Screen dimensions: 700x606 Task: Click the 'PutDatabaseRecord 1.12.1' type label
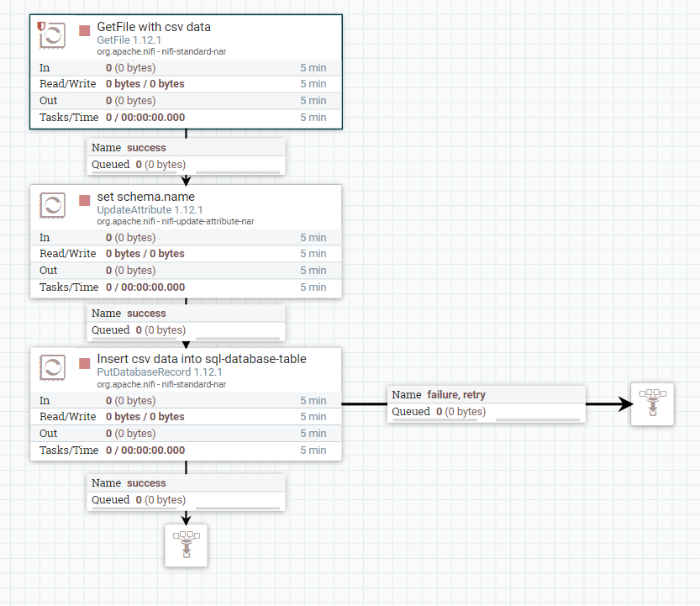coord(160,372)
